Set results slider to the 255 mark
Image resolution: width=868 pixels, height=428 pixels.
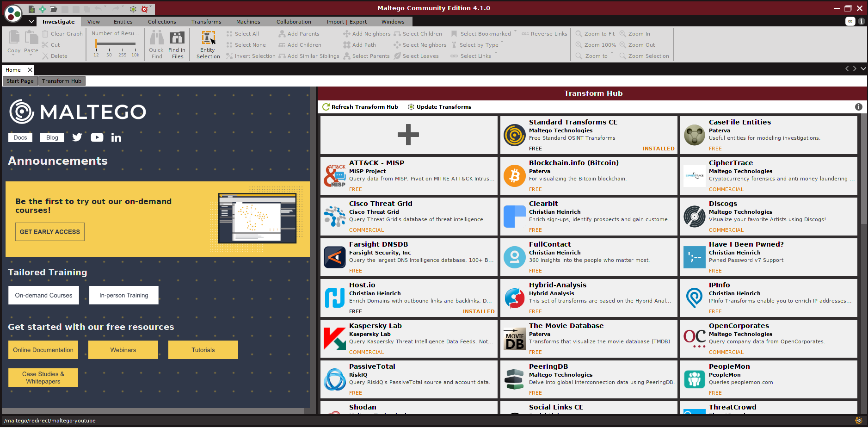point(122,52)
